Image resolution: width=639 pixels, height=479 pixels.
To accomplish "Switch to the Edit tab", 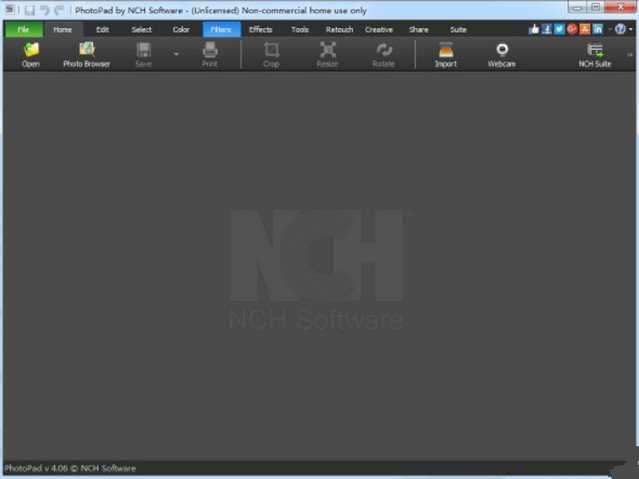I will tap(102, 29).
